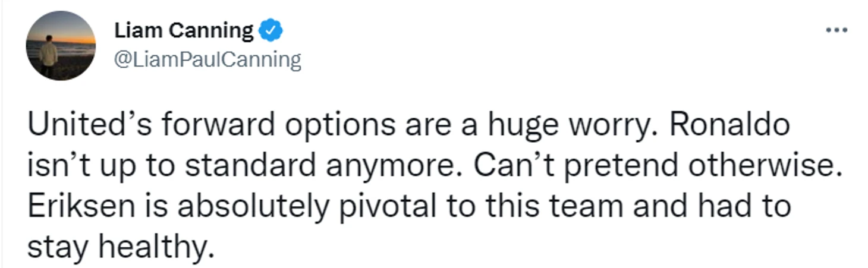Click the word 'forward' in the tweet
This screenshot has height=268, width=868.
click(200, 126)
